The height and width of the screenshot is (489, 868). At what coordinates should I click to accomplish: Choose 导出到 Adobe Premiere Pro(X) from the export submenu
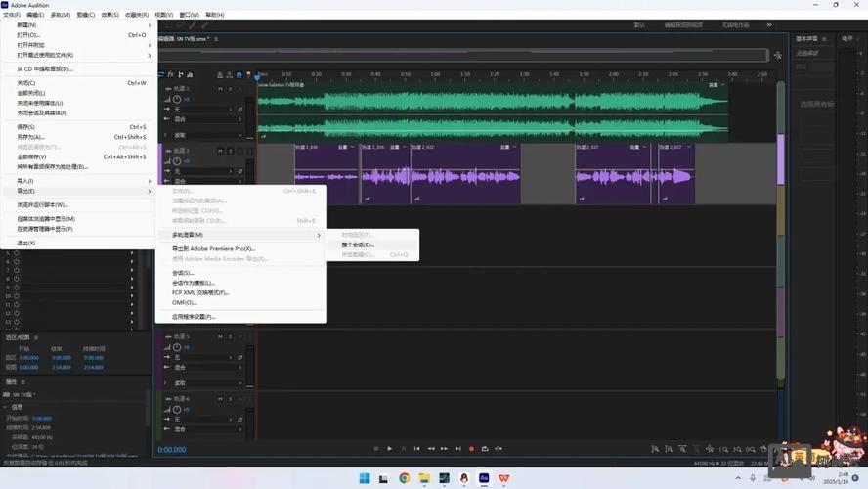point(213,249)
